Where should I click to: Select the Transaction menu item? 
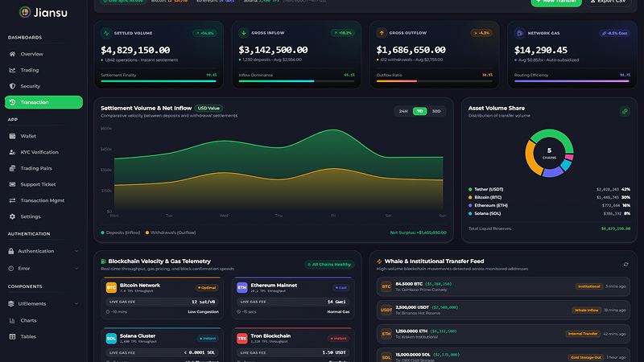43,102
